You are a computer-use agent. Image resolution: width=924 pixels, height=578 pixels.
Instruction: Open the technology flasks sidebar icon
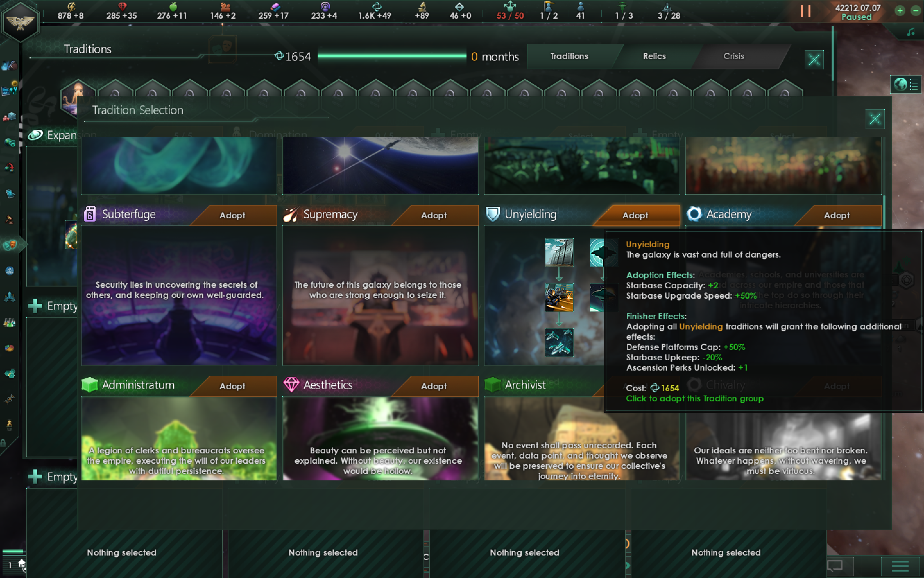point(9,323)
